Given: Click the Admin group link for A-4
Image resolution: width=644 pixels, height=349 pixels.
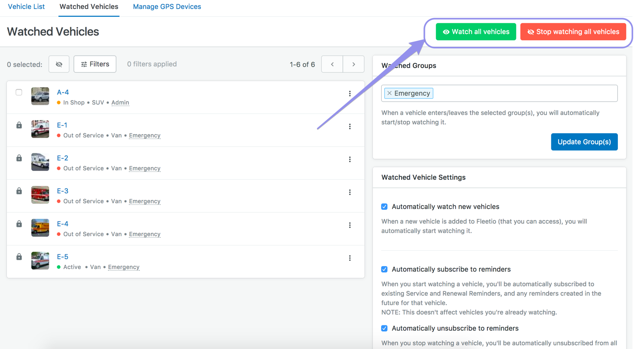Looking at the screenshot, I should point(120,103).
